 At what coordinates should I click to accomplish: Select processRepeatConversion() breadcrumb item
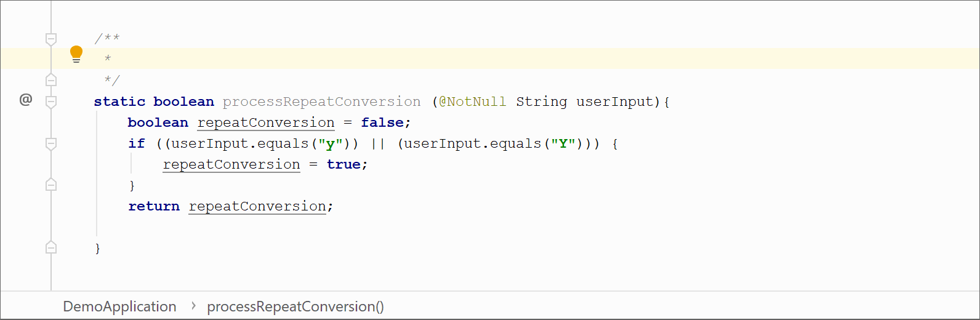(x=295, y=306)
